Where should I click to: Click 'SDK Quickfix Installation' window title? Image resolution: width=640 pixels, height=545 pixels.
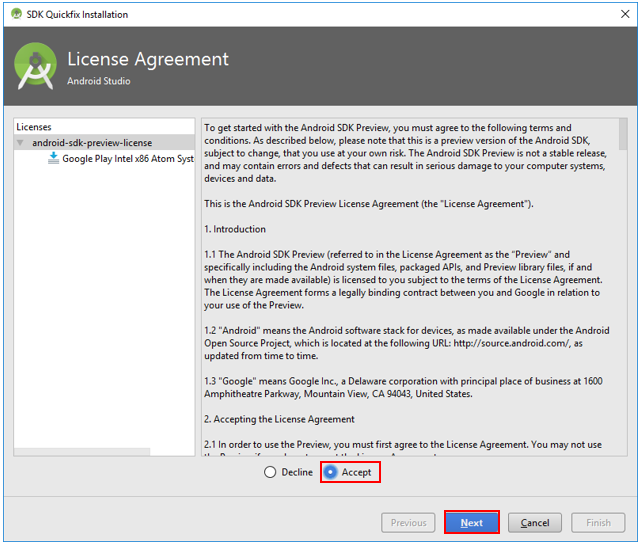point(77,14)
